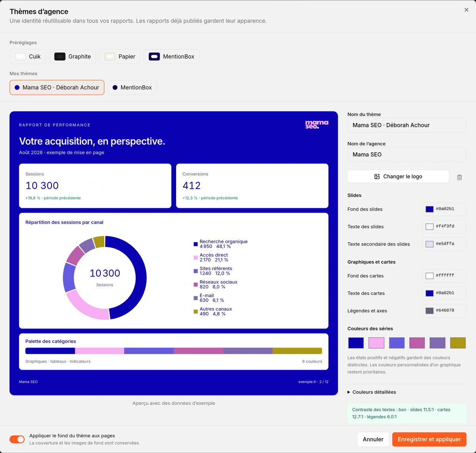Screen dimensions: 476x453
Task: Click the #0a02b1 hex value for Fond des slides
Action: (x=445, y=209)
